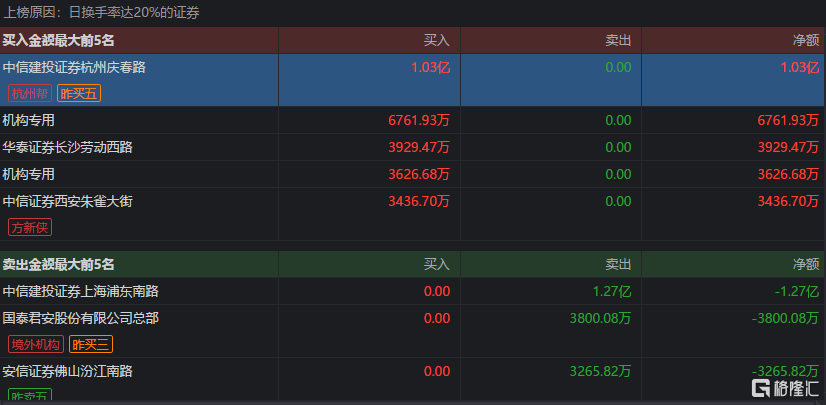Screen dimensions: 826x405
Task: Click the 境外机构 tag badge
Action: (x=36, y=344)
